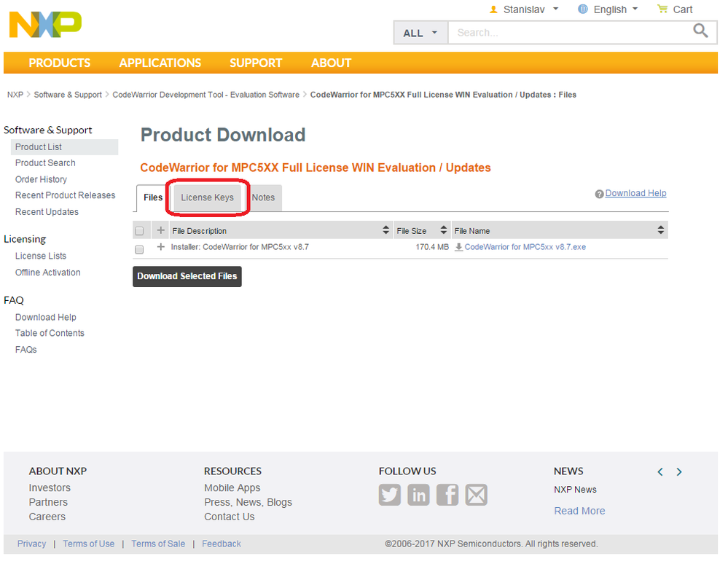The width and height of the screenshot is (728, 580).
Task: Open NXP Facebook page icon
Action: [447, 495]
